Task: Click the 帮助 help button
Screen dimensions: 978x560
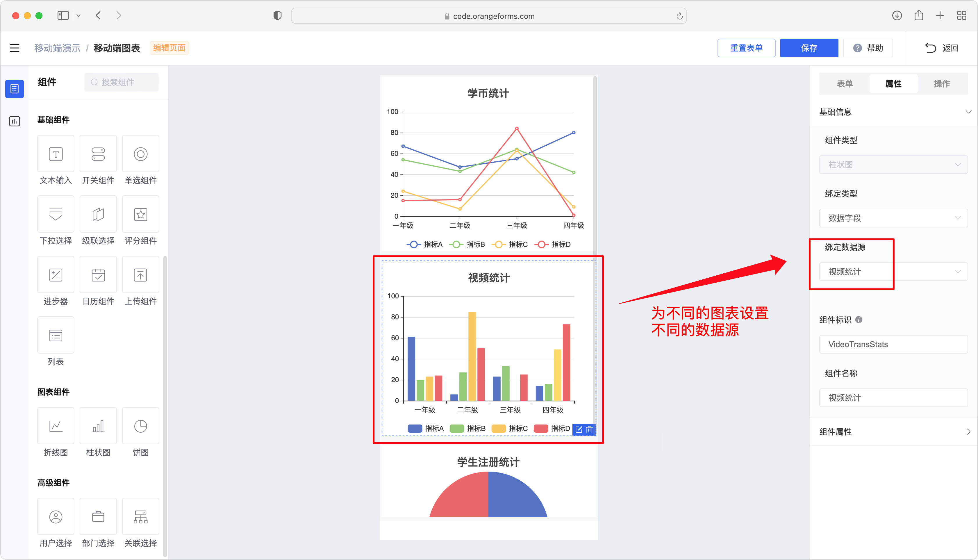Action: [868, 48]
